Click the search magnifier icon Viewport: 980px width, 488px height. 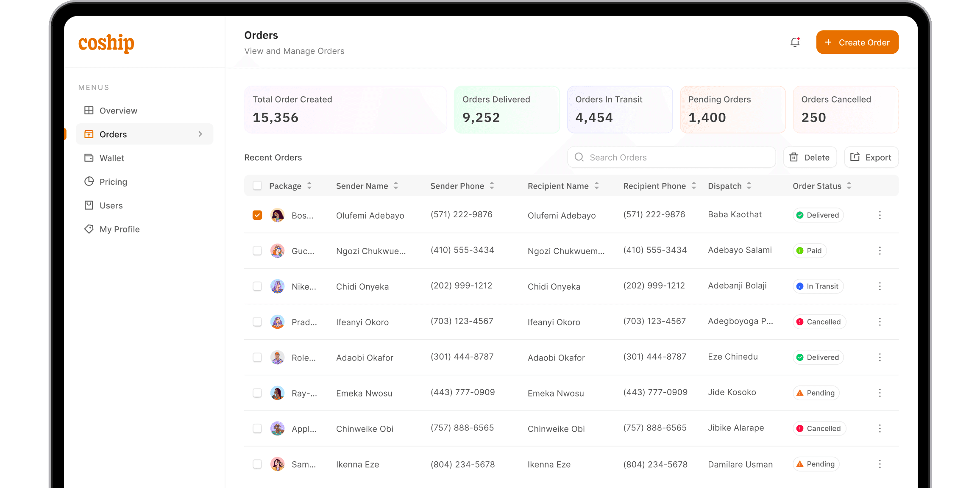pyautogui.click(x=579, y=157)
